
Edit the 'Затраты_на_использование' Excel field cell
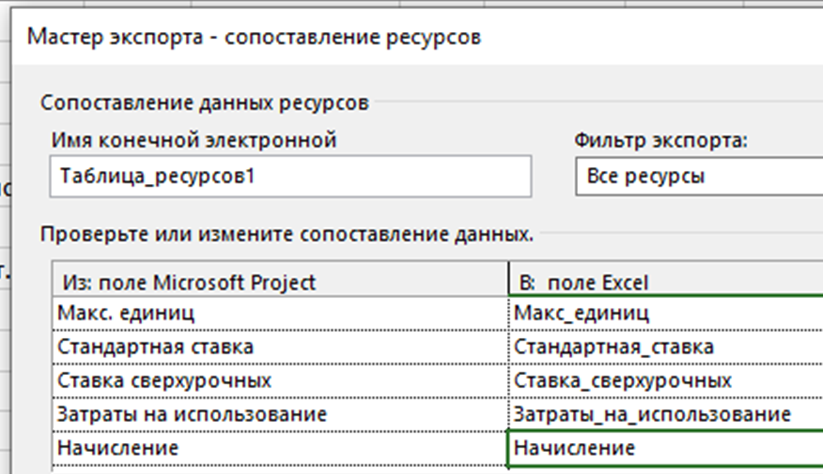(666, 414)
